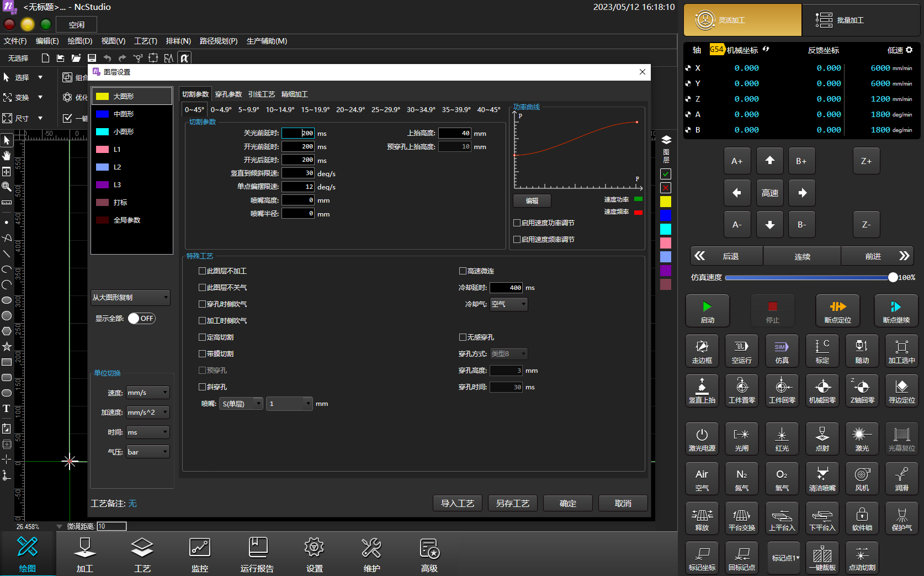
Task: Click the 清洁喷嘴 clean nozzle icon
Action: click(x=822, y=479)
